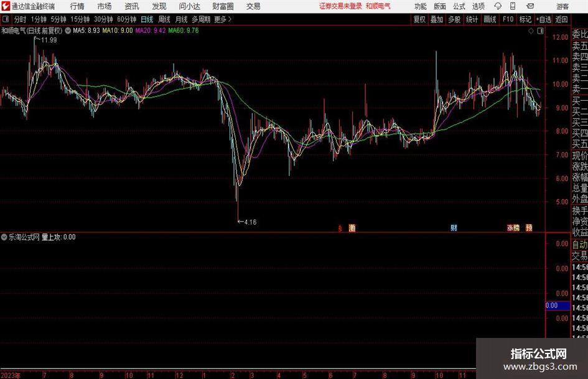Screen dimensions: 588x379
Task: Switch to 15分钟 period
Action: pos(80,19)
